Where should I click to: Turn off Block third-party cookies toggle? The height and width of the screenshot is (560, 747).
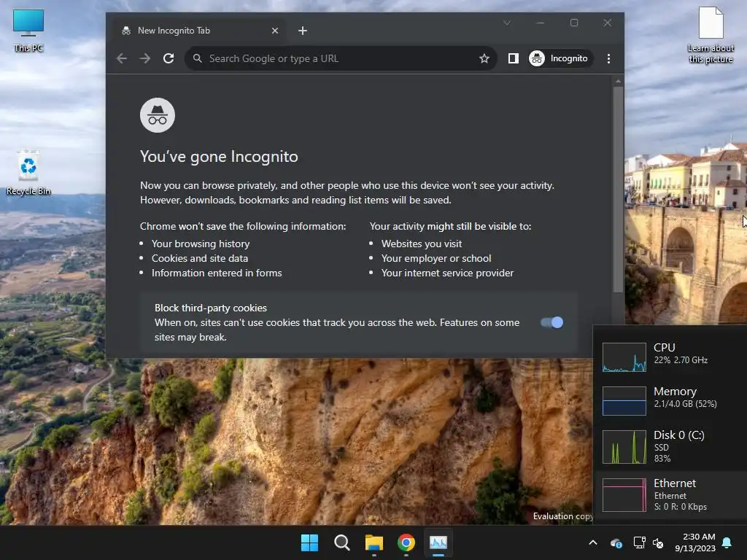coord(552,322)
